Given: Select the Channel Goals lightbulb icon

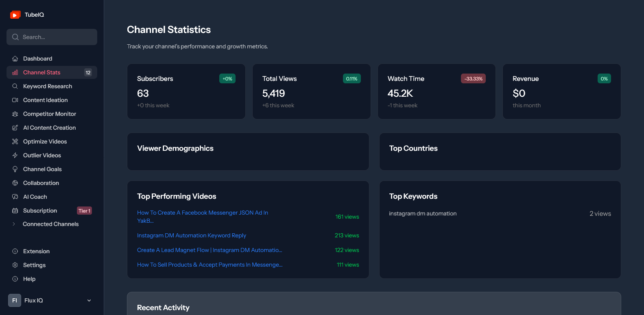Looking at the screenshot, I should click(15, 169).
